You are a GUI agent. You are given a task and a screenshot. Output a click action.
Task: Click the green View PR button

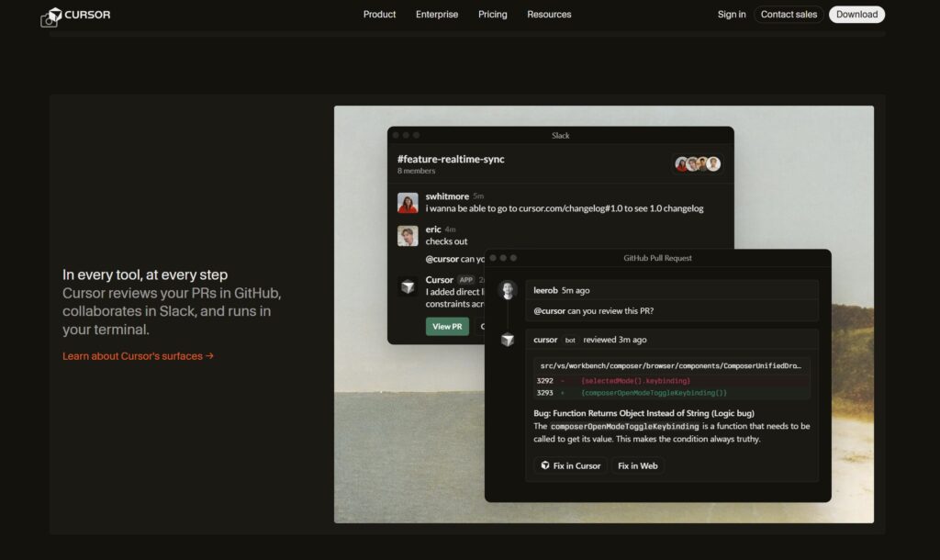[447, 326]
